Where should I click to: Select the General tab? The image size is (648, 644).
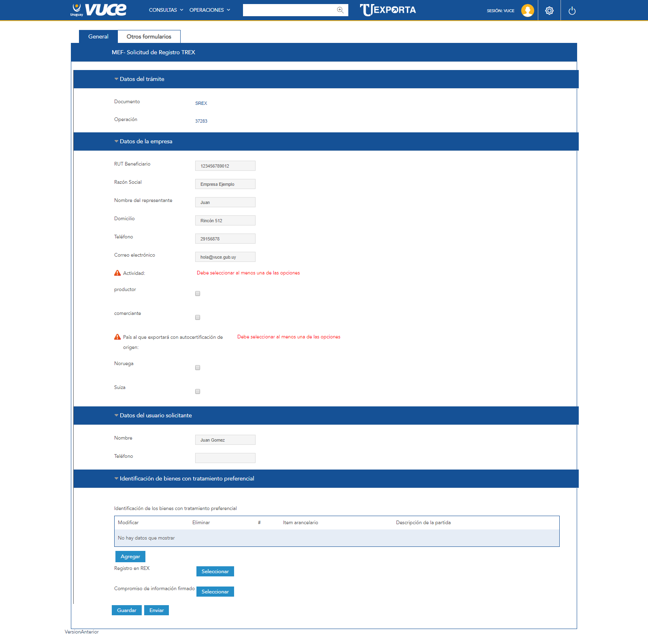point(98,36)
